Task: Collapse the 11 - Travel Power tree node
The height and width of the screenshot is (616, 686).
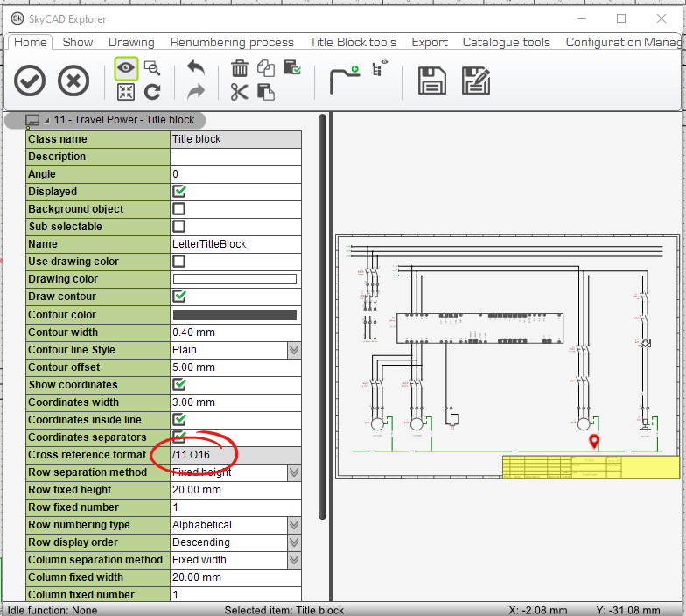Action: [x=46, y=121]
